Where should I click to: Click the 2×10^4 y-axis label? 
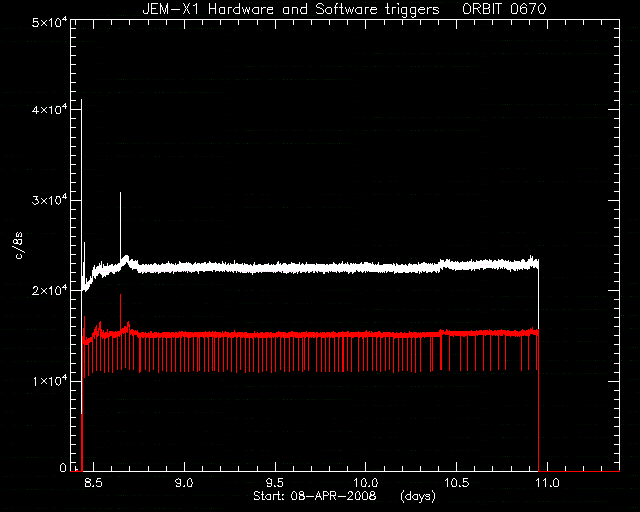49,290
